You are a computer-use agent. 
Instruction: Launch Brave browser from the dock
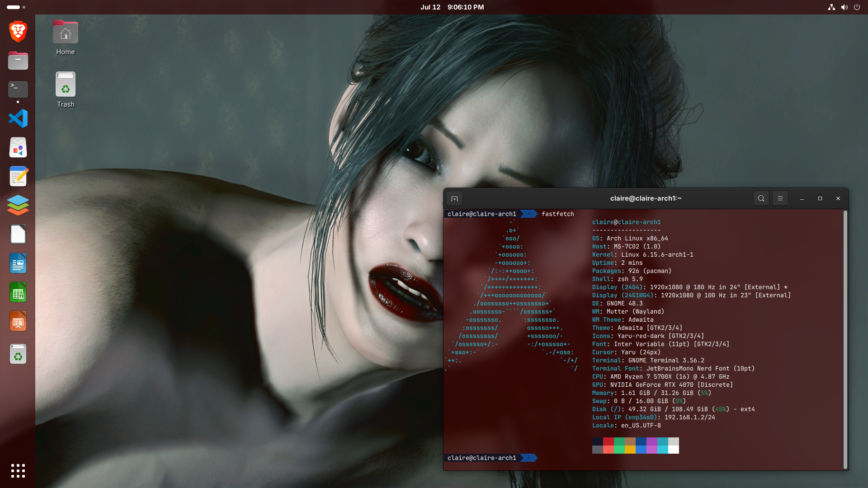(18, 32)
